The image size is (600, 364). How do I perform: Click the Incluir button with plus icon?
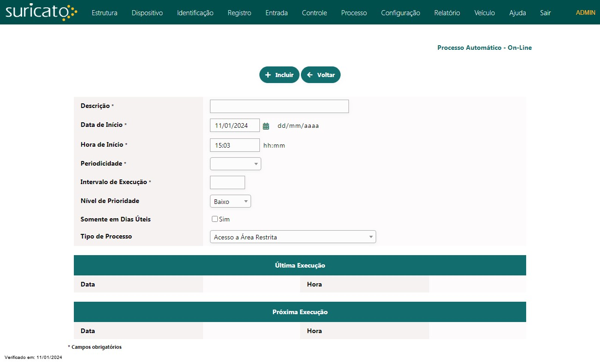279,75
